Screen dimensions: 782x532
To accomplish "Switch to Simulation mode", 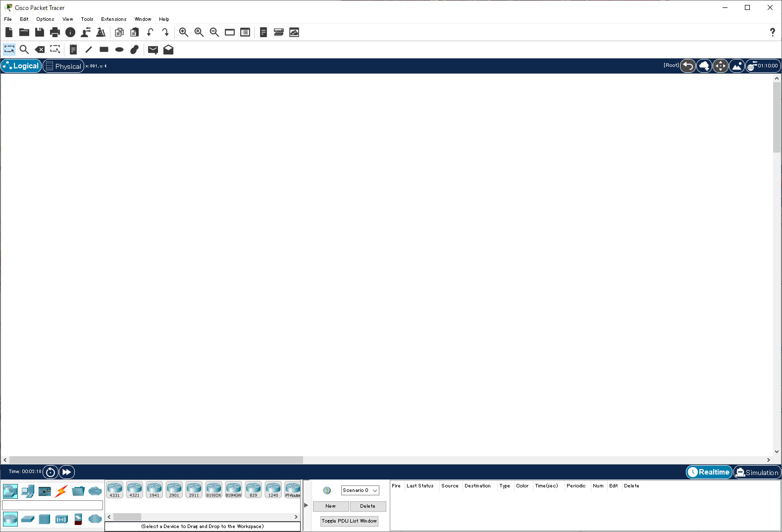I will click(757, 472).
